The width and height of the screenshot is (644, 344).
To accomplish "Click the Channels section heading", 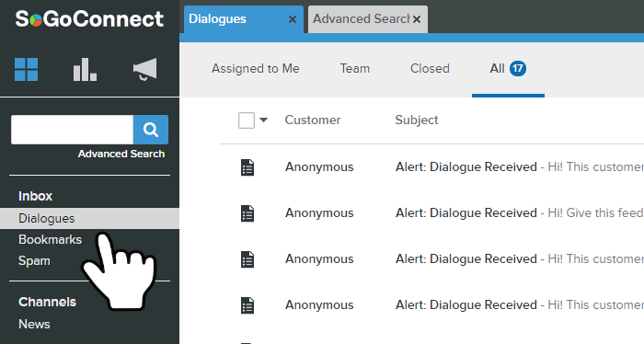I will tap(47, 302).
